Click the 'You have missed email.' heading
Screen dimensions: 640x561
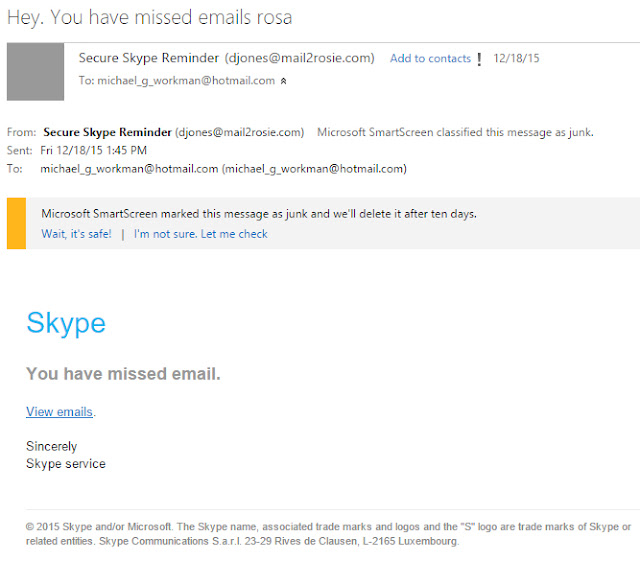(123, 374)
